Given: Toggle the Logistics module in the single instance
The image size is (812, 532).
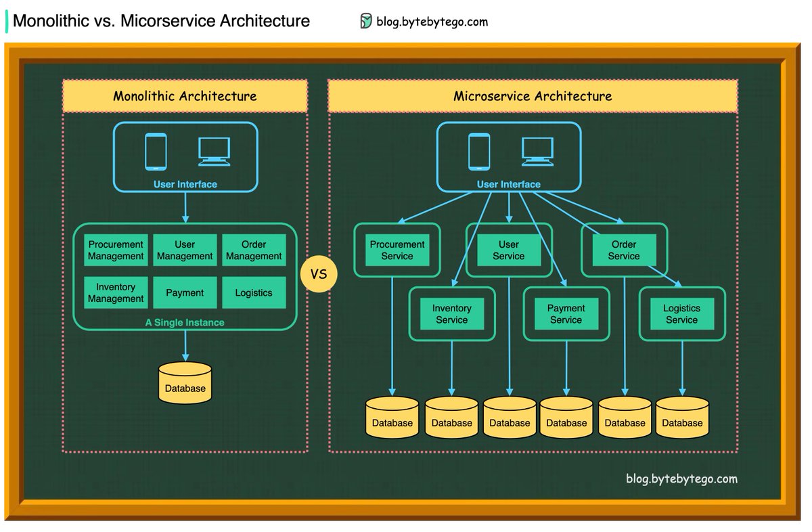Looking at the screenshot, I should [254, 292].
